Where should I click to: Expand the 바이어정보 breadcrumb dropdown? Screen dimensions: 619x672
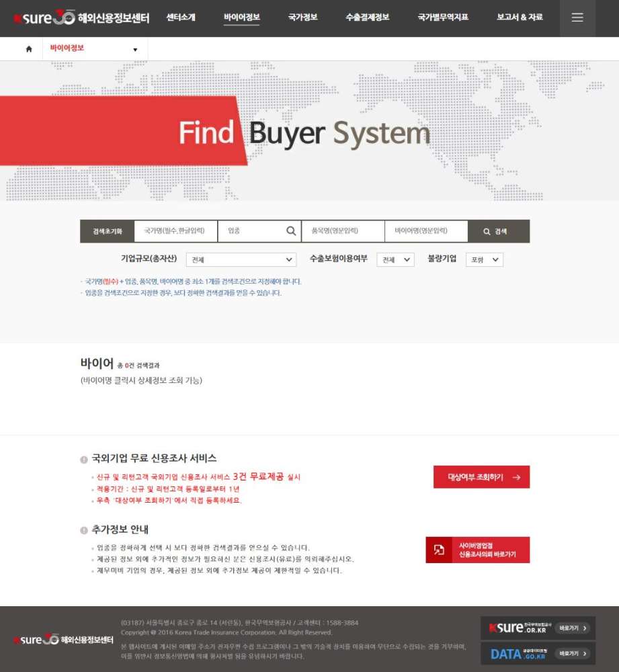coord(134,48)
